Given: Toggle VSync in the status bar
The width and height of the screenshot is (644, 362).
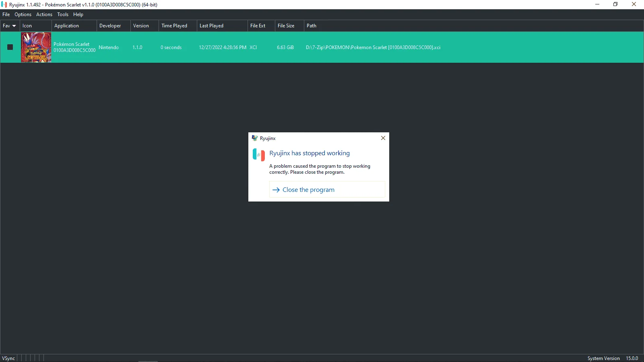Looking at the screenshot, I should click(x=8, y=358).
